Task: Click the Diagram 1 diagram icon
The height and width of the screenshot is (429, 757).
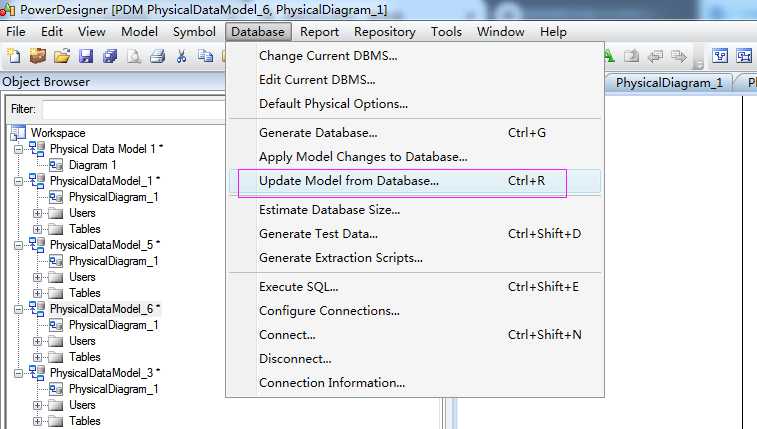Action: [56, 165]
